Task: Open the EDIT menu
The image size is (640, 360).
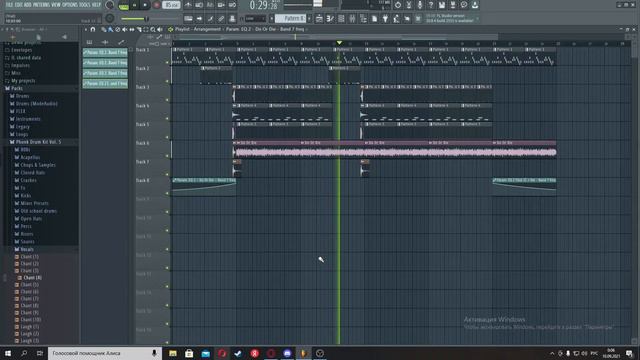Action: pos(19,5)
